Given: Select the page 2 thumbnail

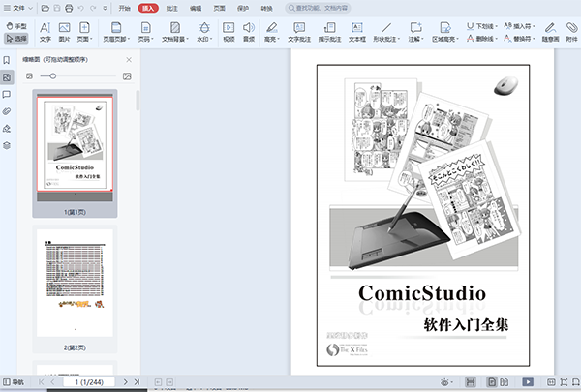Looking at the screenshot, I should pos(75,282).
